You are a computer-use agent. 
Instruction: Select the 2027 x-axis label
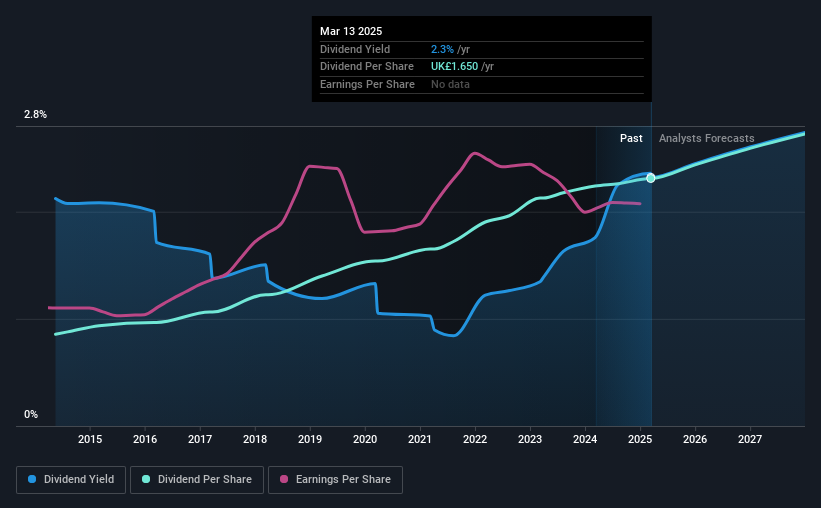750,439
